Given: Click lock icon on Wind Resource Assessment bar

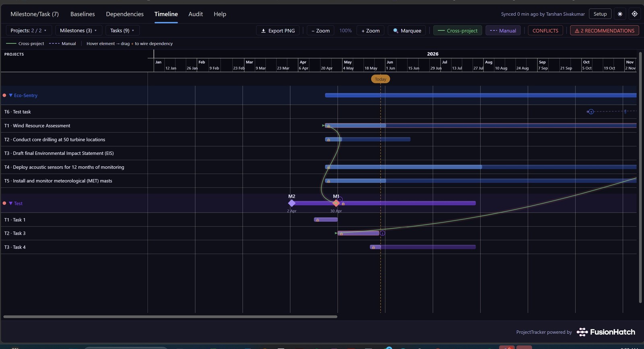Looking at the screenshot, I should 328,126.
